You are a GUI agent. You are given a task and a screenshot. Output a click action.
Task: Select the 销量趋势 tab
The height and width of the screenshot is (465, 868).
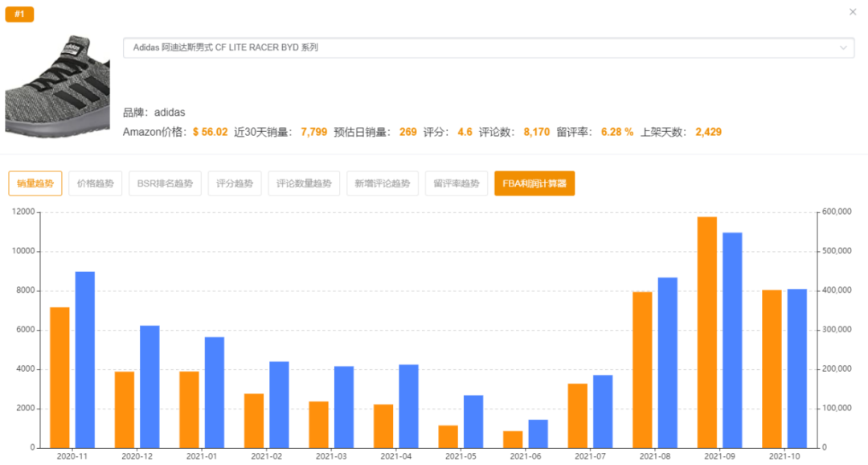(x=35, y=183)
